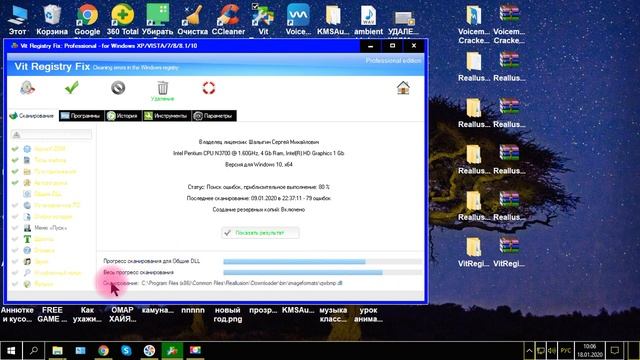Image resolution: width=640 pixels, height=360 pixels.
Task: Toggle the checkmark beside Типы файлов
Action: click(x=15, y=160)
